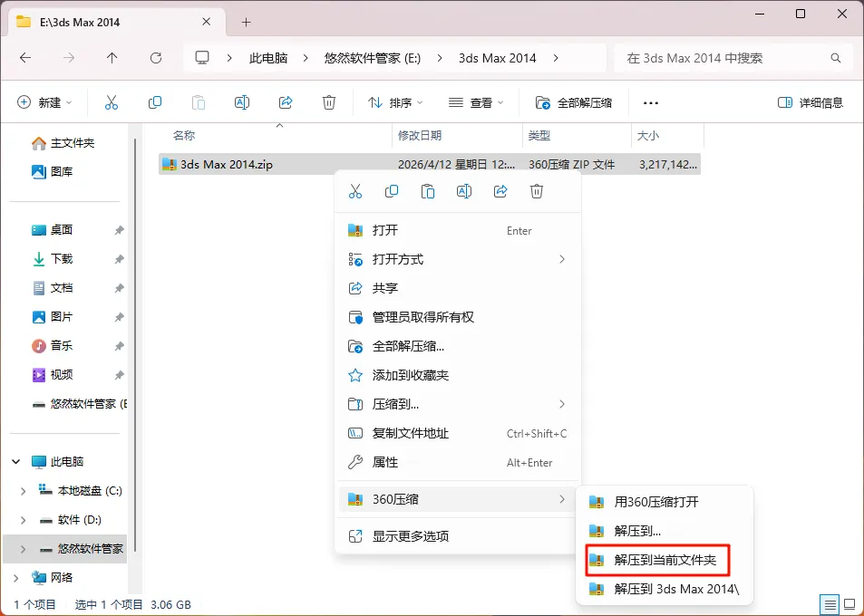Click the Rename icon in the toolbar
The width and height of the screenshot is (864, 616).
[x=242, y=102]
